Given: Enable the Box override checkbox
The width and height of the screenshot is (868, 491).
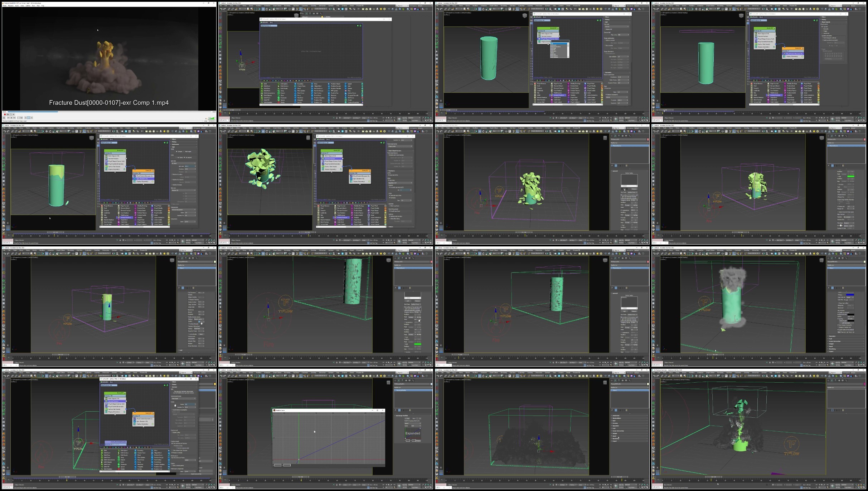Looking at the screenshot, I should coord(606,45).
